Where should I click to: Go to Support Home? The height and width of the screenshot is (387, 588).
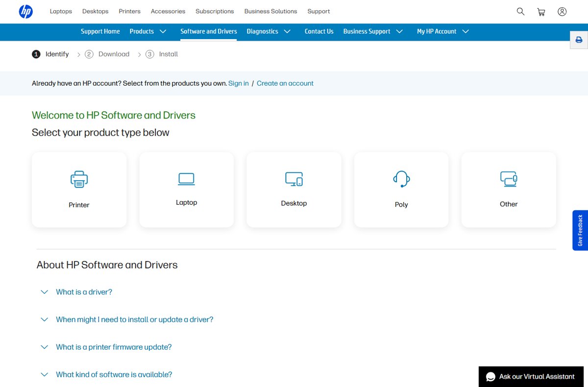[100, 31]
